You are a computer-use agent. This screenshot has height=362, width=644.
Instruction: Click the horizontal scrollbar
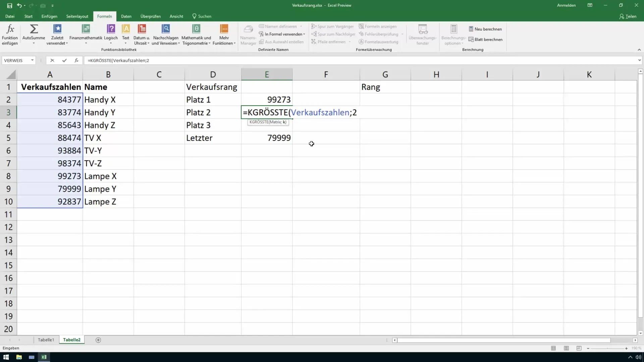[x=504, y=340]
